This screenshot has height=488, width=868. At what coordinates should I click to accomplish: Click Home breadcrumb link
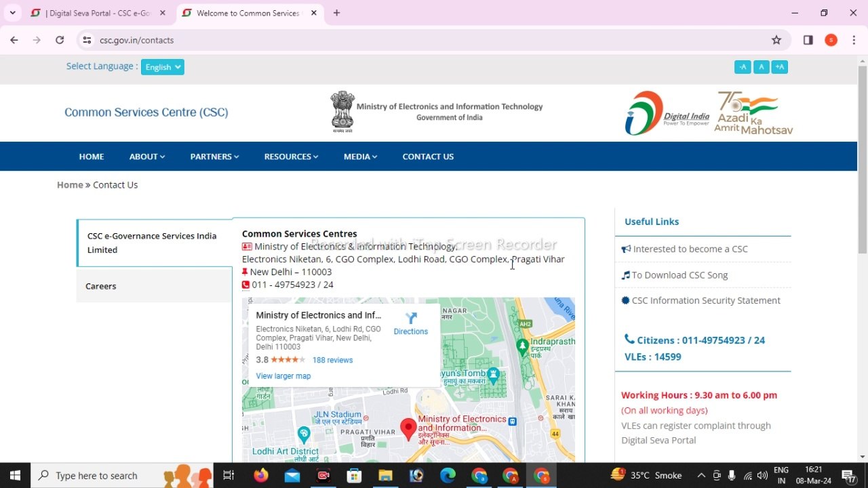[x=70, y=184]
